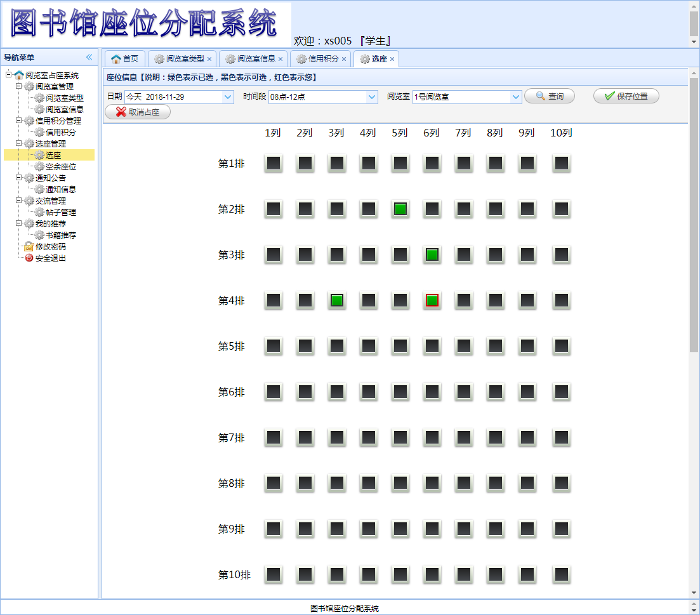Close the 信用积分 tab
700x615 pixels.
(x=344, y=59)
